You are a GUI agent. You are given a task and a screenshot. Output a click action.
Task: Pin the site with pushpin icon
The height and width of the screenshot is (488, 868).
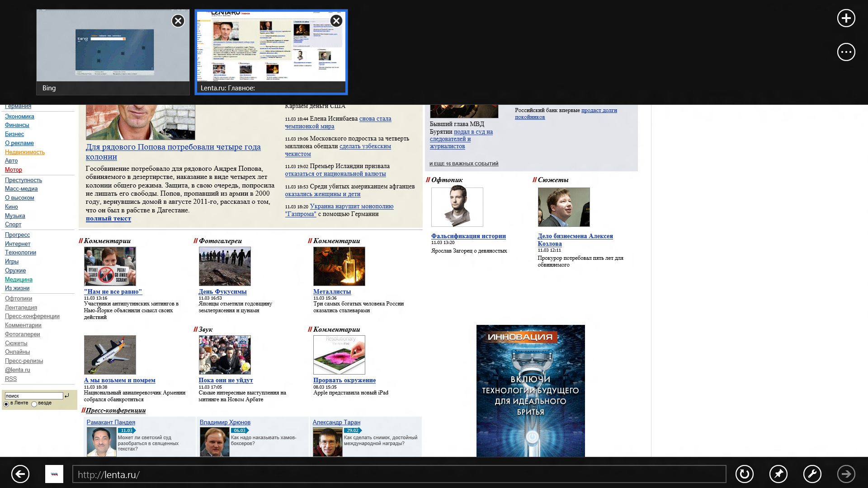778,474
